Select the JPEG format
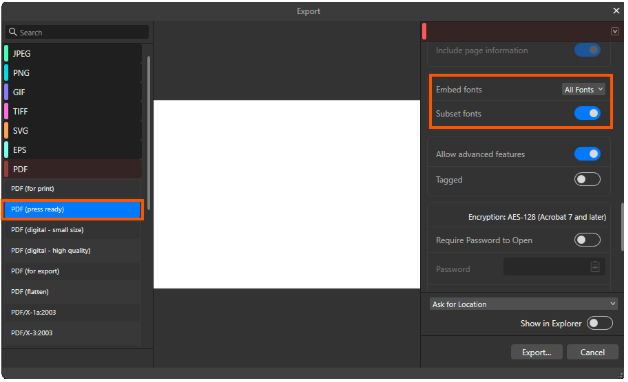 tap(73, 54)
